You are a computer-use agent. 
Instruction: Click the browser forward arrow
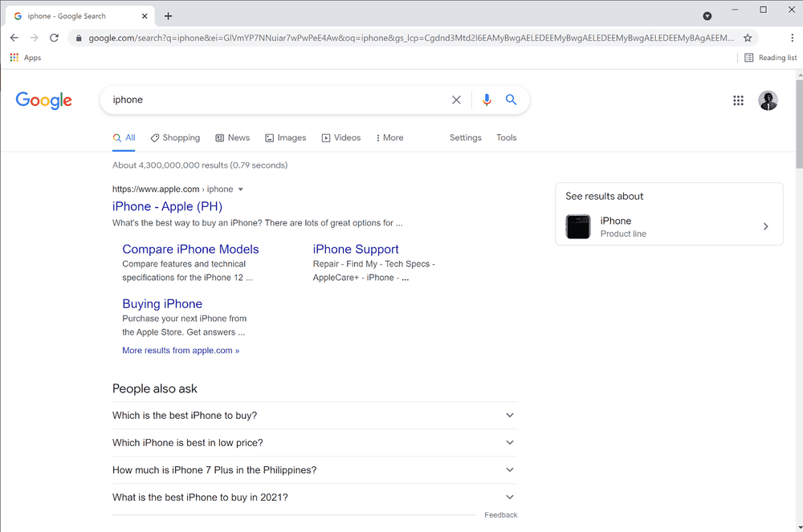point(34,38)
